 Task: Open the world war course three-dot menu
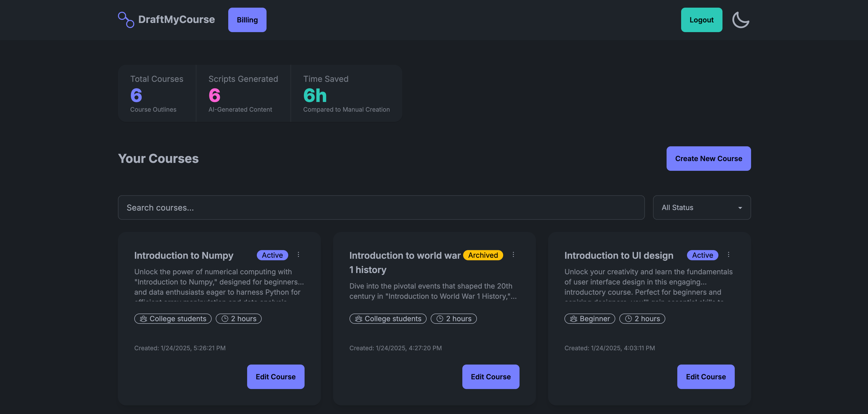(x=513, y=255)
